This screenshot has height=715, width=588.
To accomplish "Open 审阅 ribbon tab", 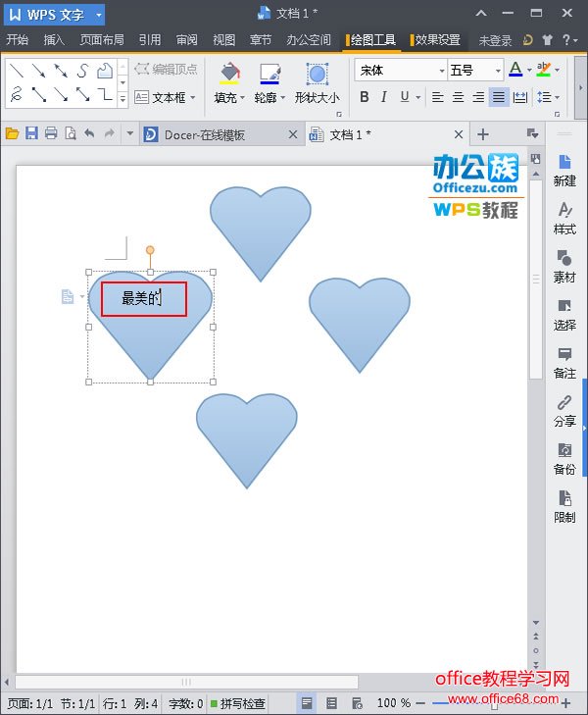I will pyautogui.click(x=187, y=40).
